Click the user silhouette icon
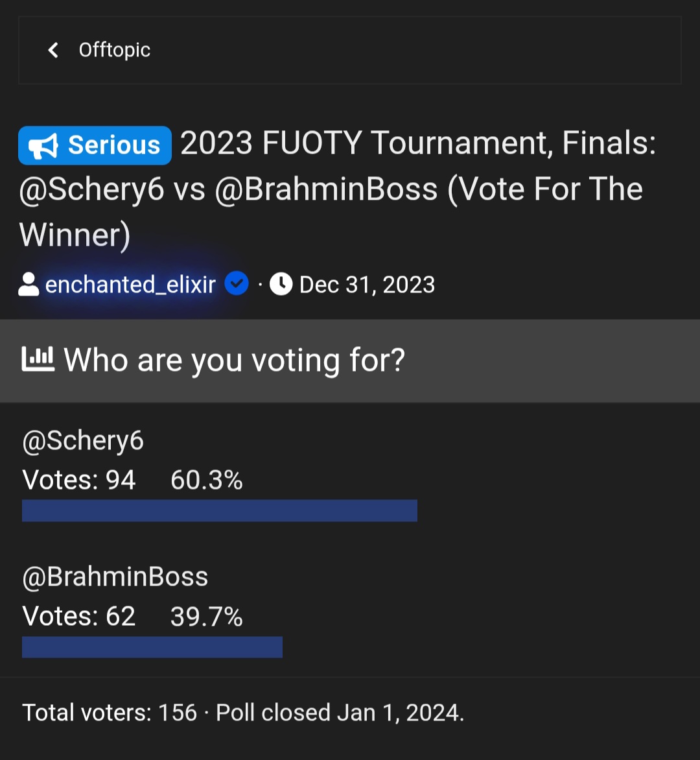 coord(29,285)
